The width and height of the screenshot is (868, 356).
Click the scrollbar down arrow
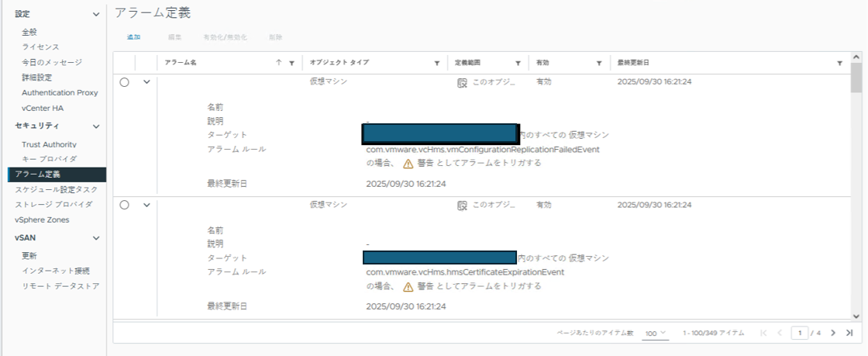tap(856, 316)
